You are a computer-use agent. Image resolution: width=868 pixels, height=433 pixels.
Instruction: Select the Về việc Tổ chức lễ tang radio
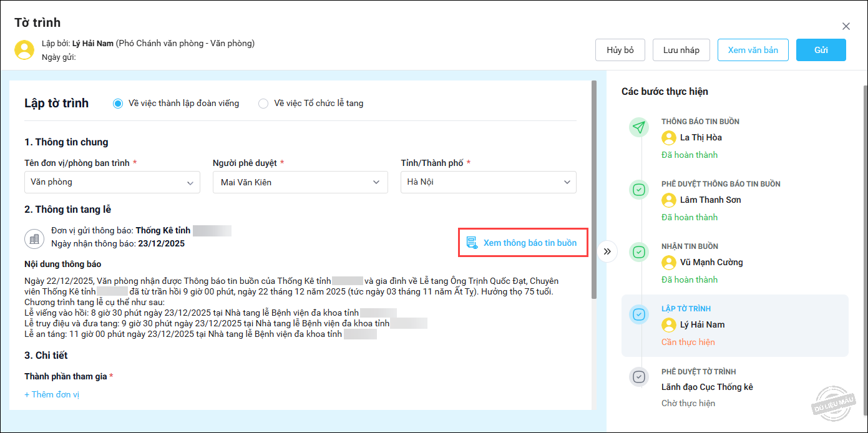point(263,104)
